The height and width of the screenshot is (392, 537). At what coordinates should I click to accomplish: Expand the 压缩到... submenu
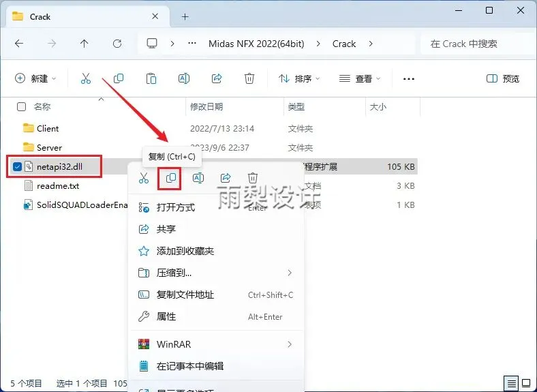290,273
